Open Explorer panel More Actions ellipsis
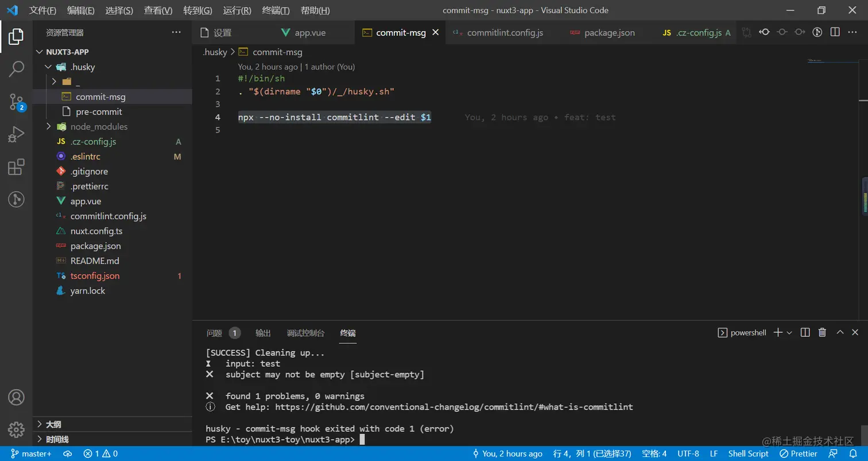 pyautogui.click(x=176, y=33)
